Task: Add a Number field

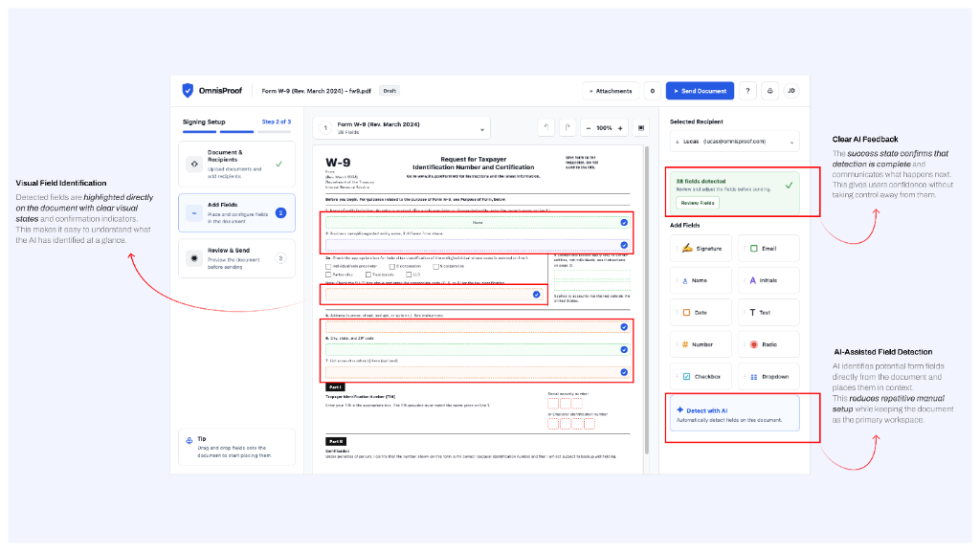Action: point(702,344)
